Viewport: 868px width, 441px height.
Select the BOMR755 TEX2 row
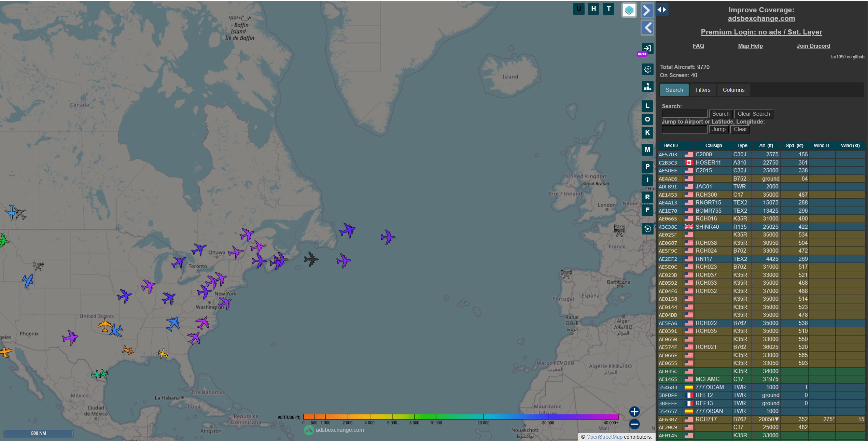[761, 211]
